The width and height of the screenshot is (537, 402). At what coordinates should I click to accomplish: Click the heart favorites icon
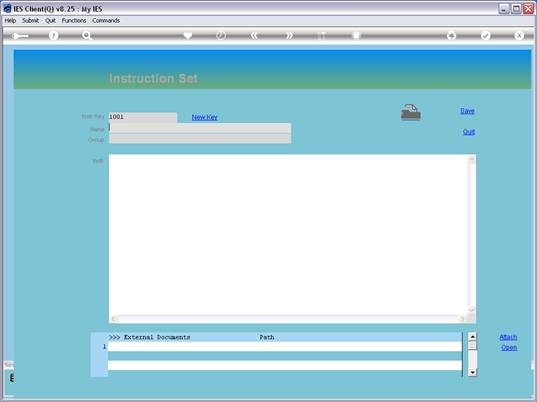[188, 35]
